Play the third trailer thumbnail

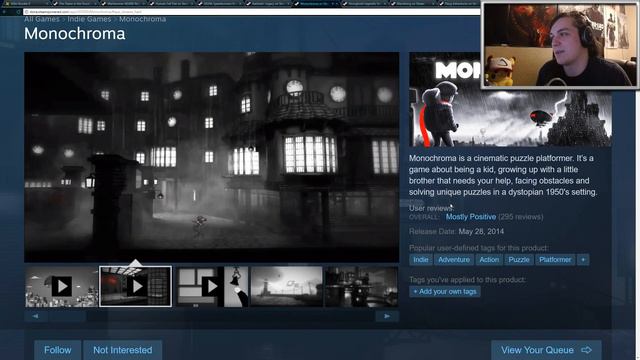pyautogui.click(x=211, y=287)
